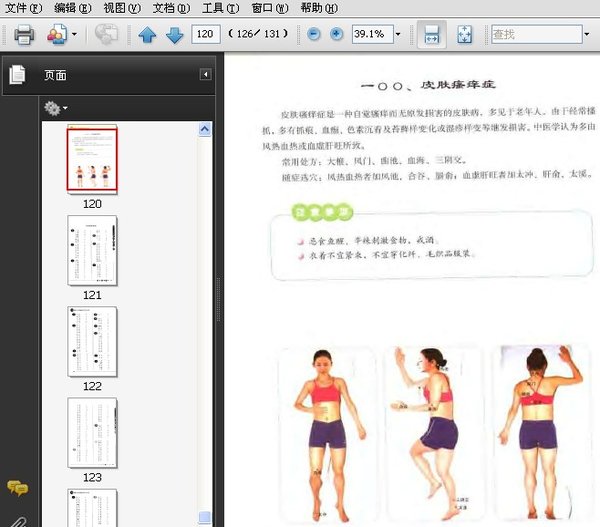Image resolution: width=600 pixels, height=527 pixels.
Task: Click the Pages panel document icon
Action: coord(17,75)
